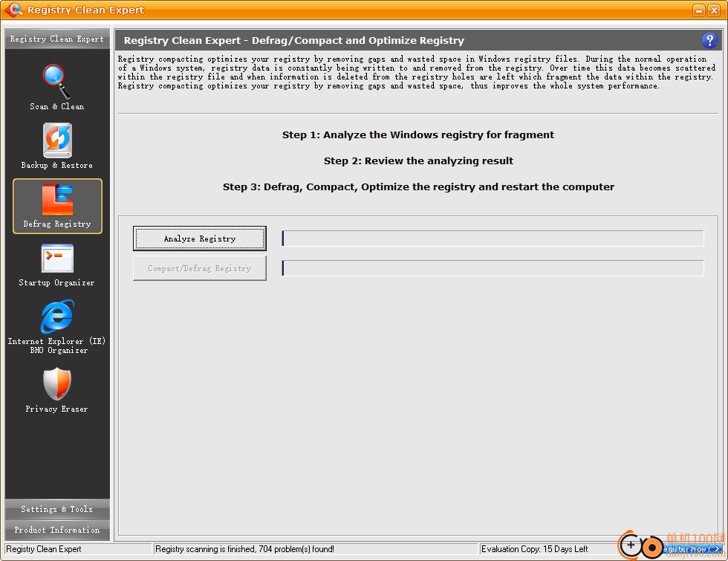Open Internet Explorer BHO Organizer icon
The width and height of the screenshot is (728, 561).
[x=57, y=317]
